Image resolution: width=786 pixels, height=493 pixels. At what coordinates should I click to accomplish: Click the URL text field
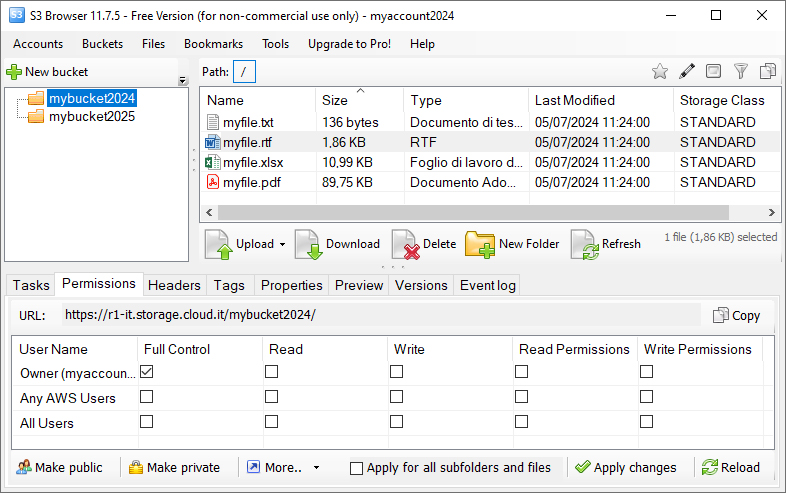(x=381, y=315)
